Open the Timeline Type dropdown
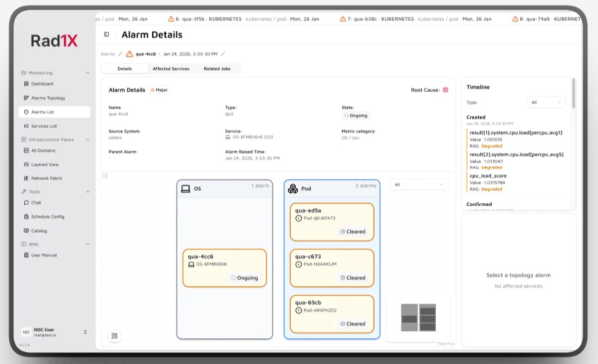The height and width of the screenshot is (364, 598). [x=546, y=103]
